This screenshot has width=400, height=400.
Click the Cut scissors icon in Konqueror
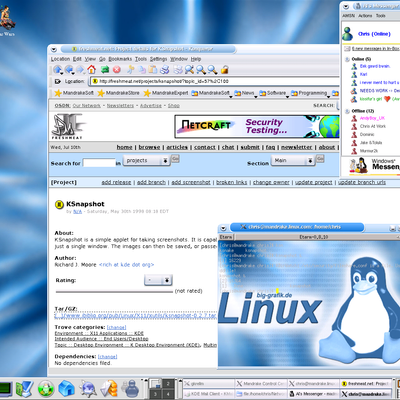(131, 70)
